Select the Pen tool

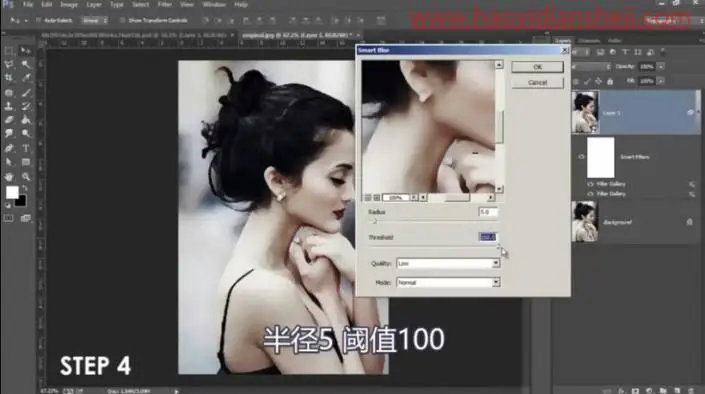(x=9, y=148)
